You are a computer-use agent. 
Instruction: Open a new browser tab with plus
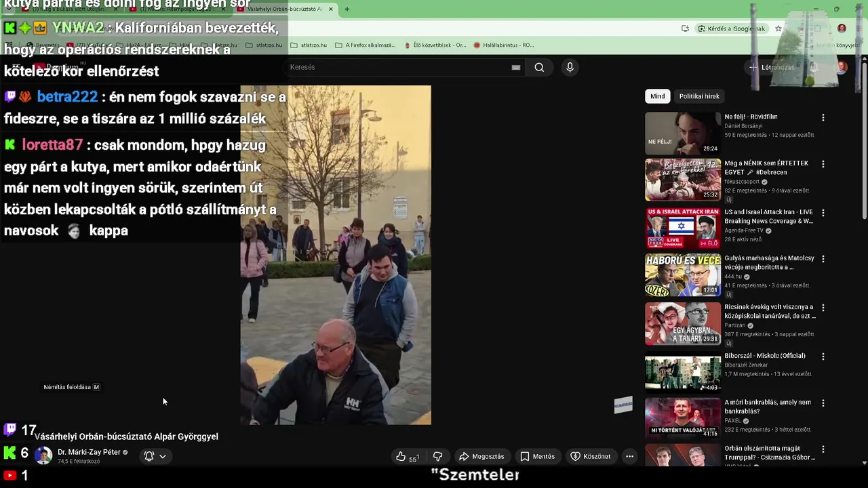pyautogui.click(x=347, y=9)
